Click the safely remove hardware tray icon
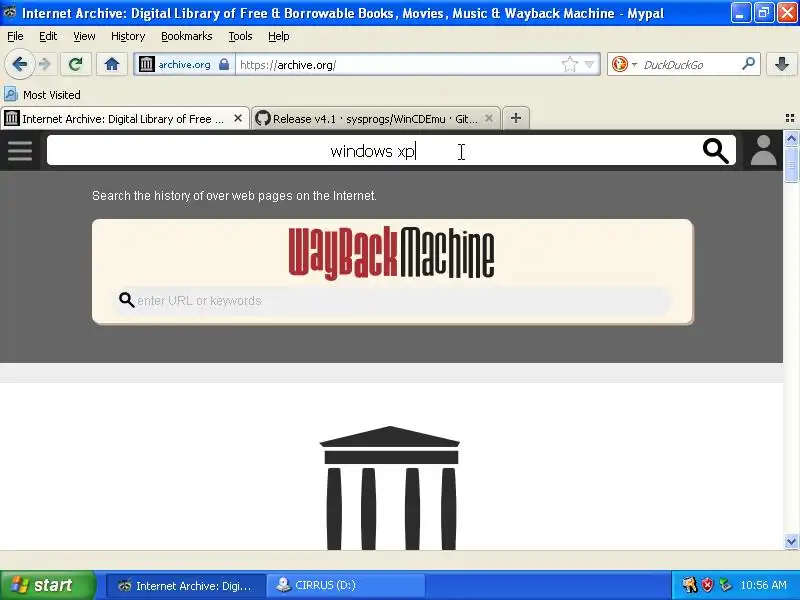The height and width of the screenshot is (600, 800). pyautogui.click(x=725, y=585)
